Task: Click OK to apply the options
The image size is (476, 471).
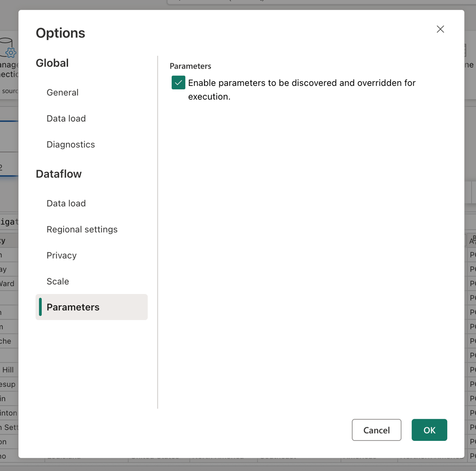Action: point(429,430)
